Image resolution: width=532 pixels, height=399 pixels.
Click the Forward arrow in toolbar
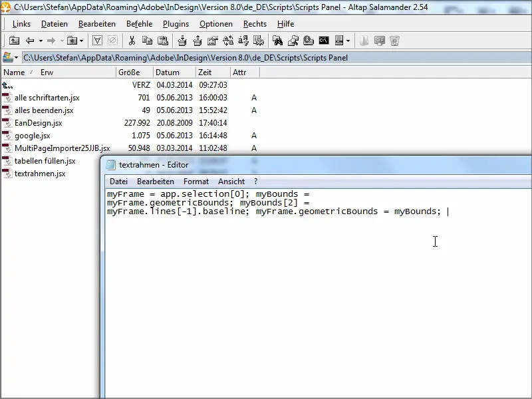click(51, 41)
